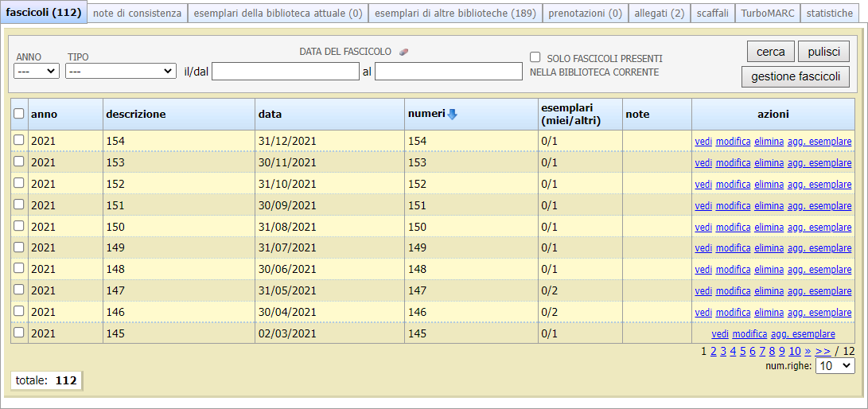
Task: Open gestione fascicoli
Action: 796,77
